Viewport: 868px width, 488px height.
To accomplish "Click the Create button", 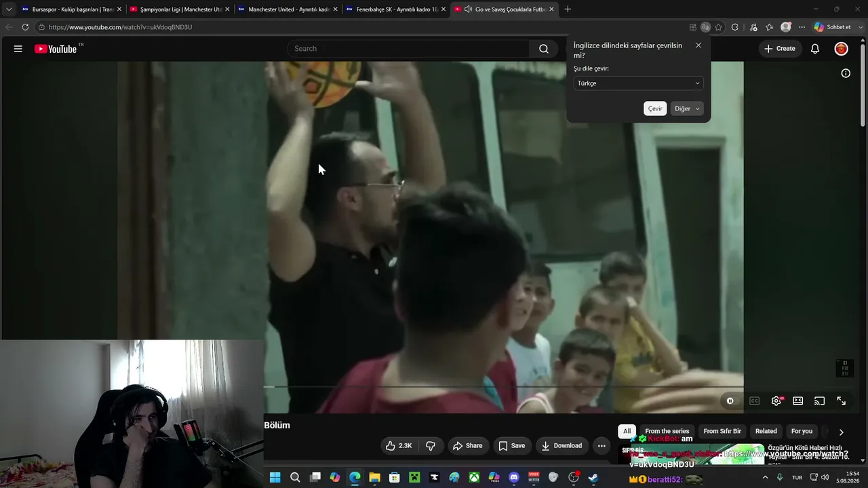I will pos(780,49).
